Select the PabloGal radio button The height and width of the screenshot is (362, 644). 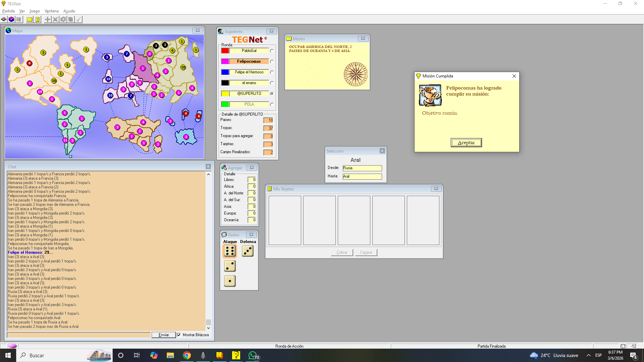coord(272,51)
